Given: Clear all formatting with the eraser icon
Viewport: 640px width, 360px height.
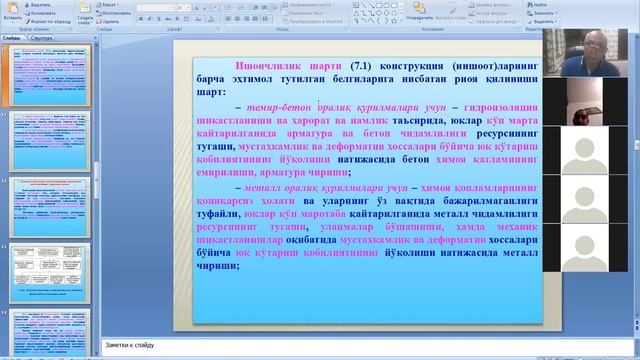Looking at the screenshot, I should pyautogui.click(x=216, y=8).
